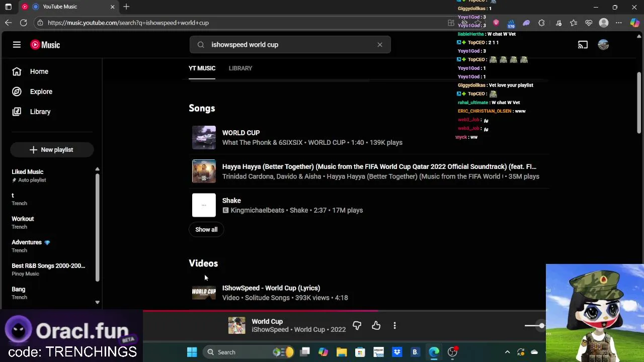Dislike the playing song World Cup
The height and width of the screenshot is (362, 644).
(357, 326)
